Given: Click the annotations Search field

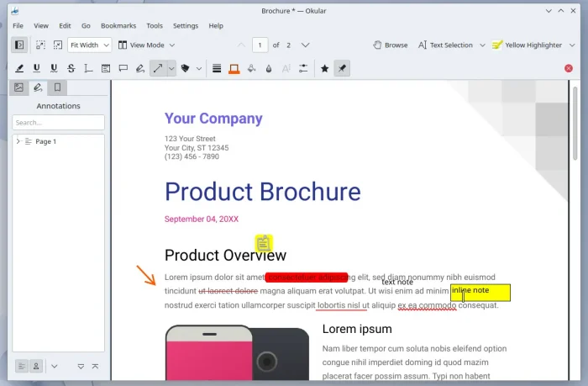Looking at the screenshot, I should click(58, 123).
